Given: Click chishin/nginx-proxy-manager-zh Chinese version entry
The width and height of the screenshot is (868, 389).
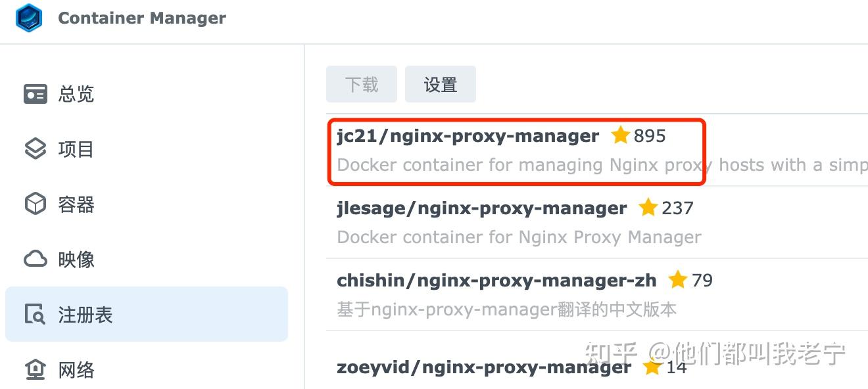Looking at the screenshot, I should (496, 280).
